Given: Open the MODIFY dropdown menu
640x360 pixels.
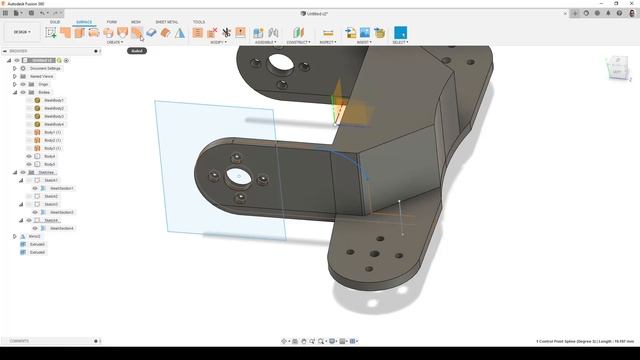Looking at the screenshot, I should 219,42.
